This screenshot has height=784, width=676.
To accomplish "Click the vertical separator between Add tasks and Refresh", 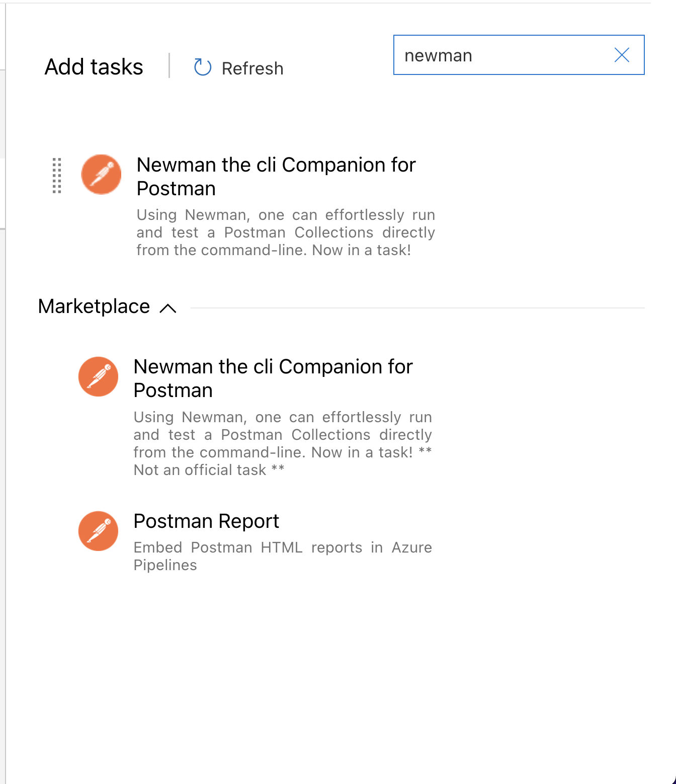I will pyautogui.click(x=170, y=66).
